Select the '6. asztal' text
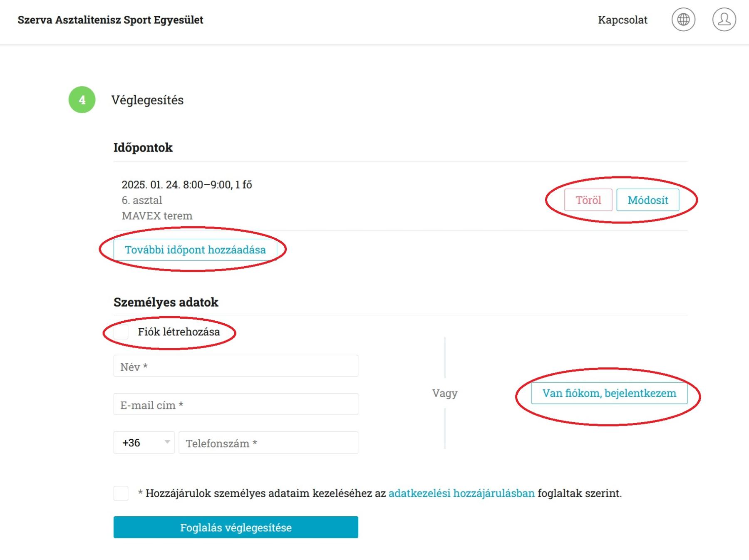The image size is (749, 560). point(142,200)
